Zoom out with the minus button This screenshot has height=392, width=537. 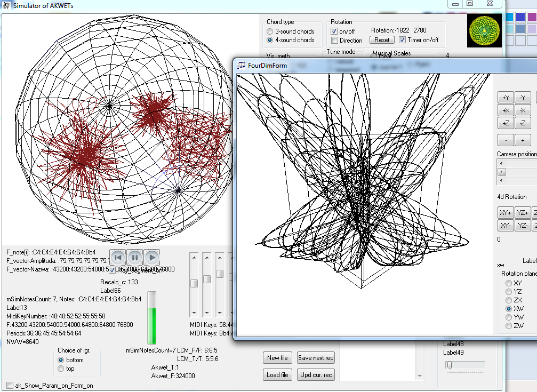pyautogui.click(x=506, y=140)
